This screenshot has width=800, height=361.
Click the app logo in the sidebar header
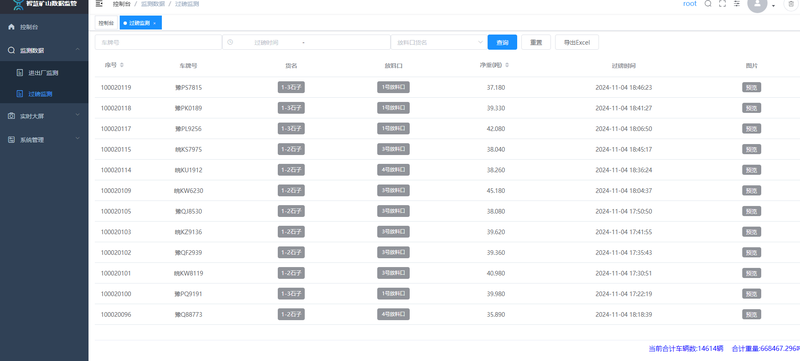click(x=18, y=5)
